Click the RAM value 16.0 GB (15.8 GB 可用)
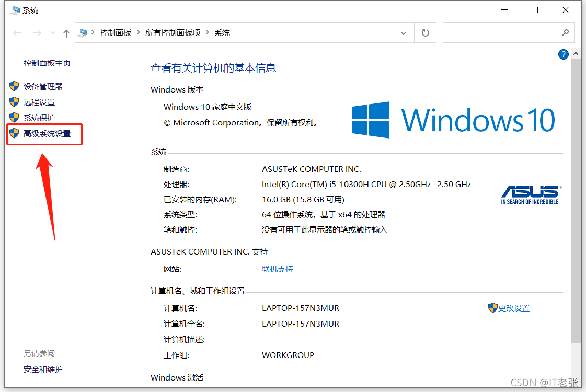Image resolution: width=586 pixels, height=392 pixels. click(x=303, y=200)
